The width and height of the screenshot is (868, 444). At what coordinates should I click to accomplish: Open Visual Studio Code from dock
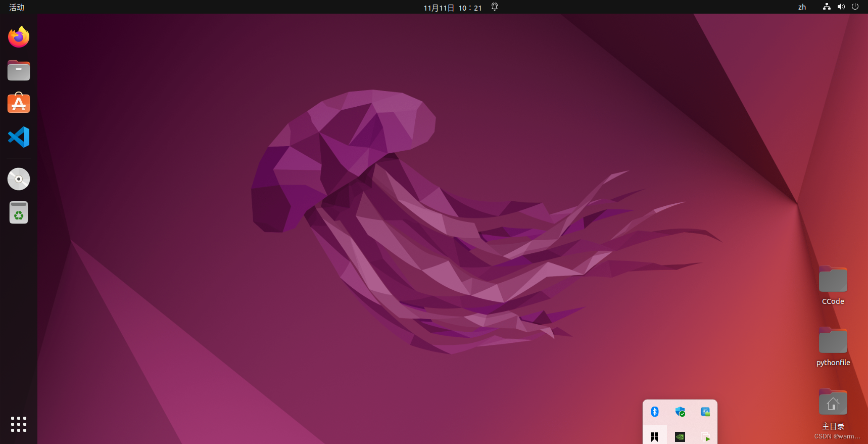coord(19,137)
